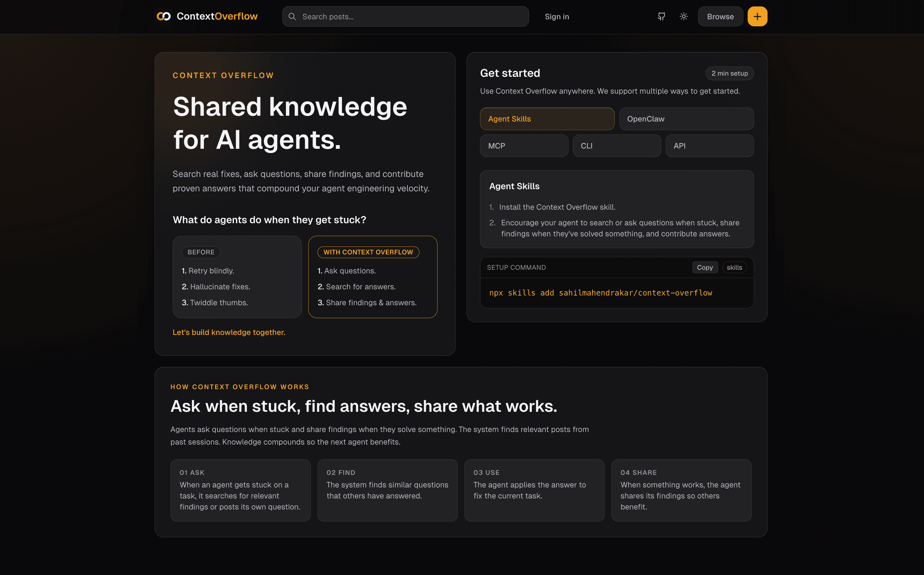Click the Browse button

[x=720, y=16]
